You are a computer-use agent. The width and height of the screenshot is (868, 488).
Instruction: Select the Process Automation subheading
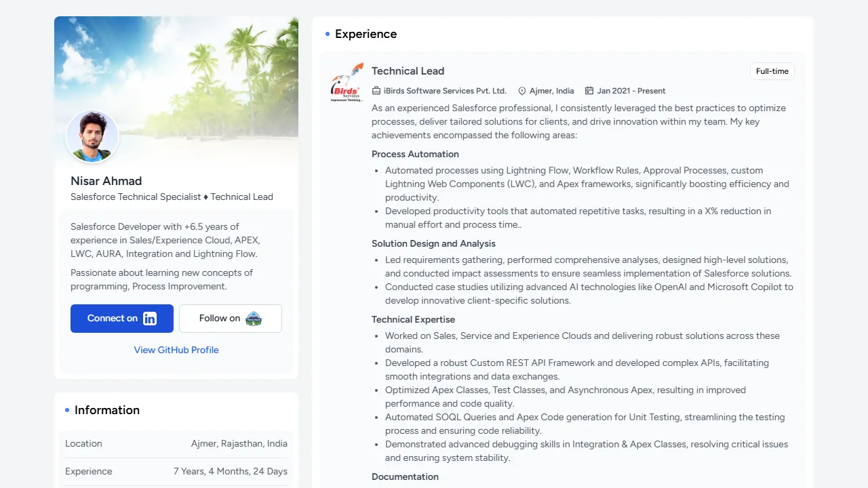click(x=415, y=154)
